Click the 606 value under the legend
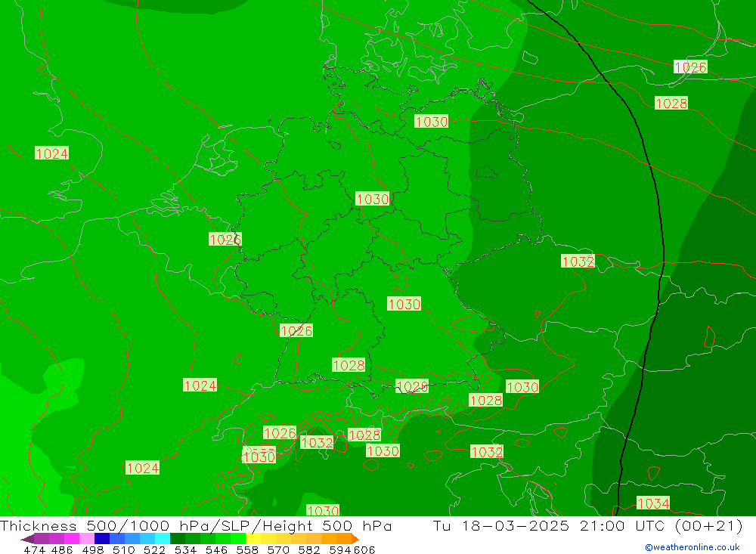 click(x=364, y=549)
